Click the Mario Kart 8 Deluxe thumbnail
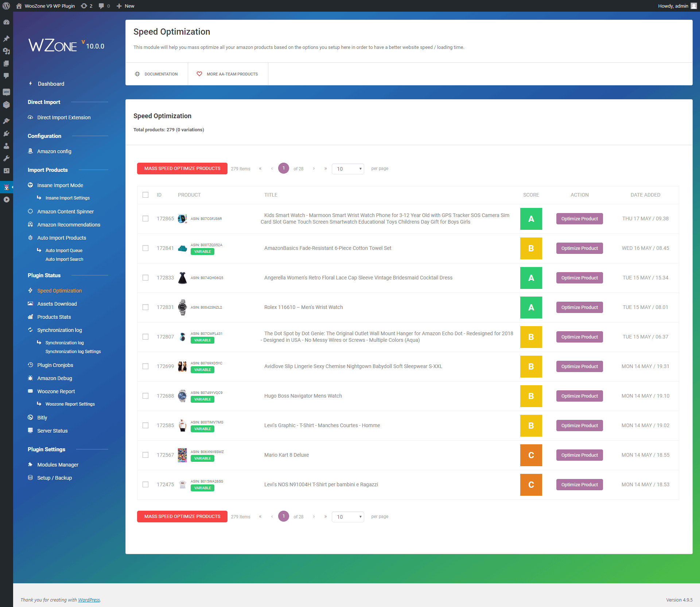The image size is (700, 607). [182, 455]
